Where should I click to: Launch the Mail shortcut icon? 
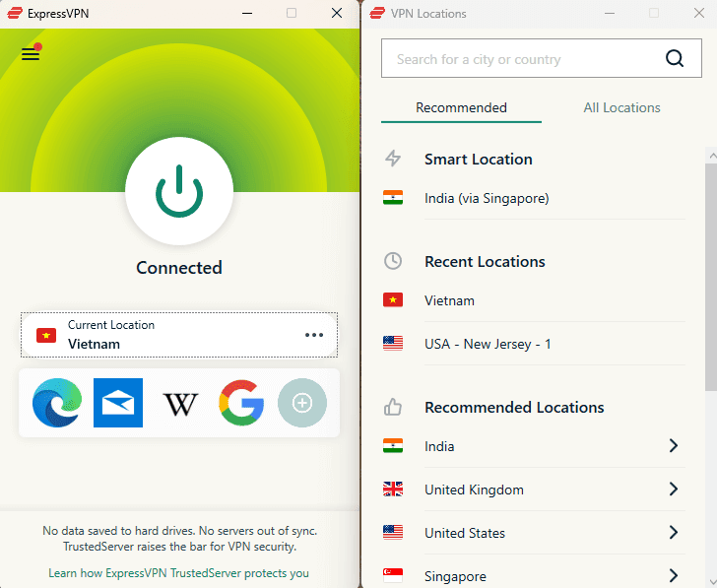[x=118, y=403]
